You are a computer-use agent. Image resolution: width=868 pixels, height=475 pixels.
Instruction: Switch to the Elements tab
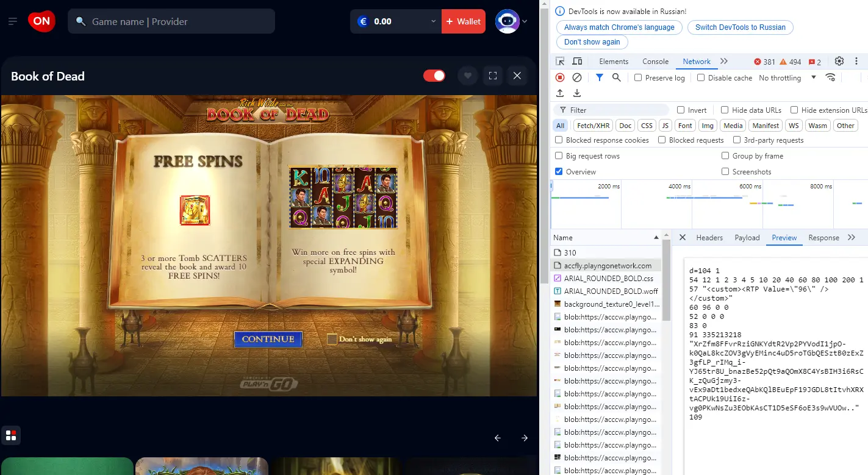[x=614, y=62]
